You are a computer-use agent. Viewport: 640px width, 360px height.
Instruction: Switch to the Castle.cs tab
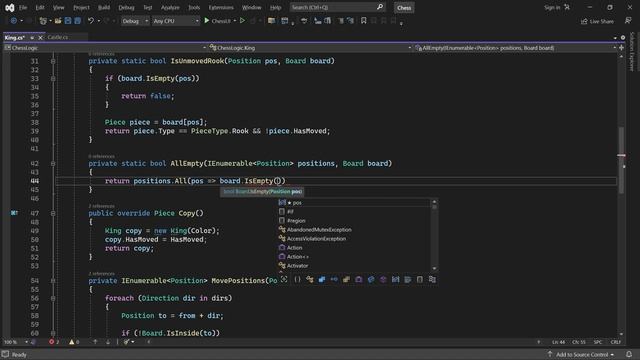58,37
